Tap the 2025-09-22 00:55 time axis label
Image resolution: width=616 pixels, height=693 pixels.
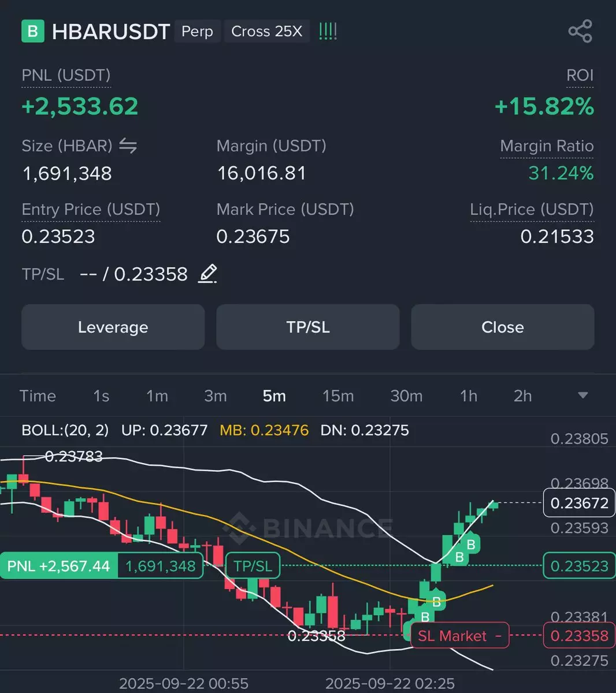[x=184, y=684]
